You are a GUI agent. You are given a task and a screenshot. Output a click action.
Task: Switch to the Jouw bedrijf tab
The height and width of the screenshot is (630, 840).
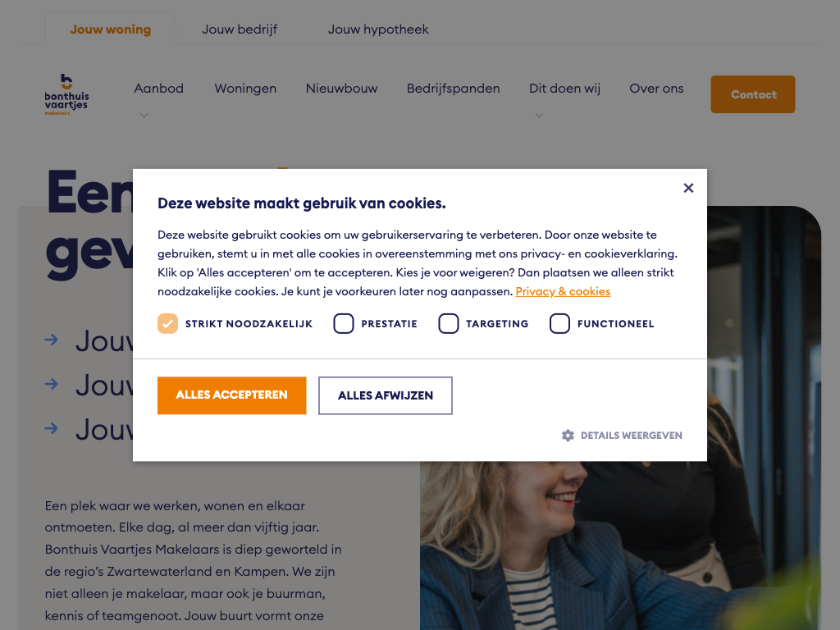click(240, 30)
